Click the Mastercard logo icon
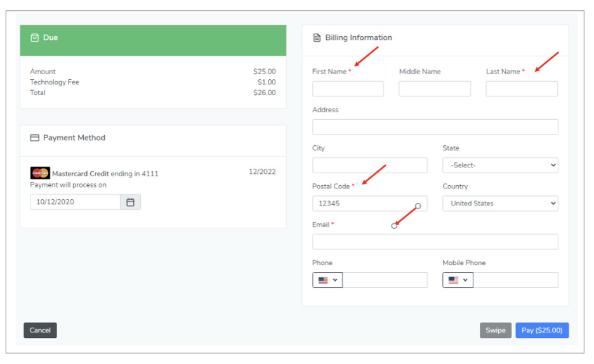 tap(40, 173)
